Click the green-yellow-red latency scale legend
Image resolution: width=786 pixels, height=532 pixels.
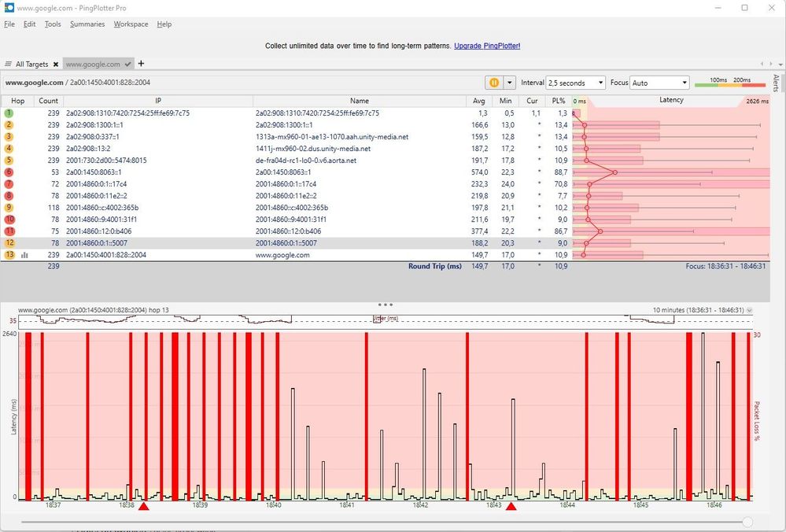730,83
